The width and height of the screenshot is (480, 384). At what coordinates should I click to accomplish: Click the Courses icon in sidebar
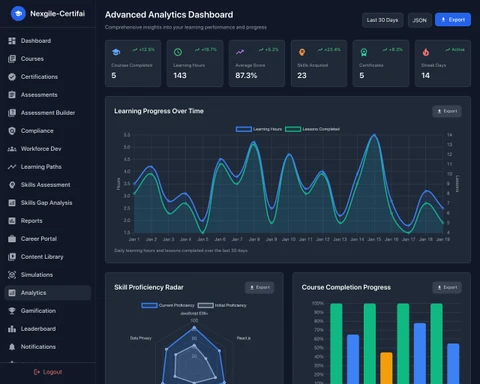click(x=12, y=59)
